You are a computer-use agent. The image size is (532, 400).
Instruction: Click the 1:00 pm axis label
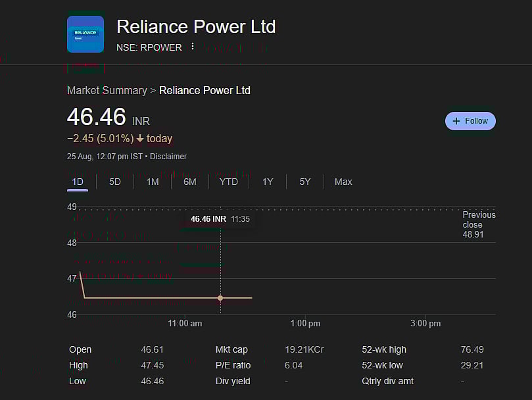pos(305,323)
